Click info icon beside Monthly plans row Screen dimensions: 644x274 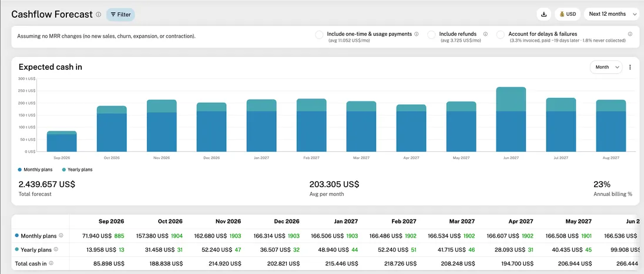(x=61, y=235)
